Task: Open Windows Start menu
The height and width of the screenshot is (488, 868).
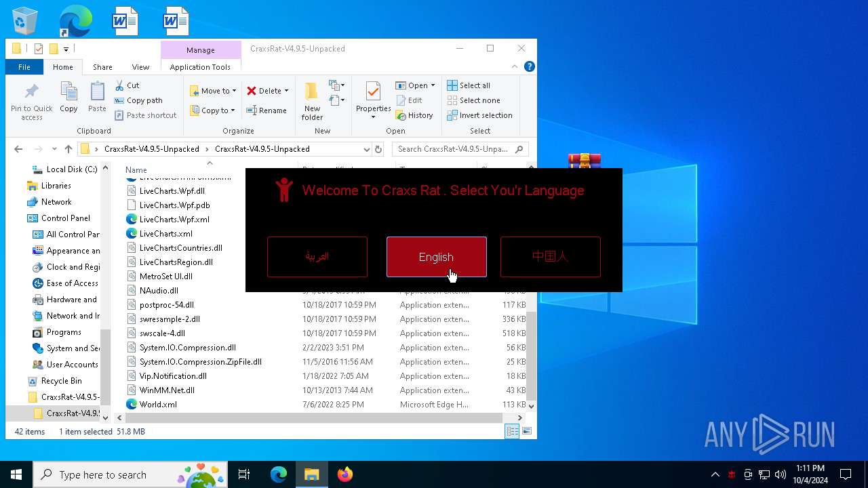Action: coord(16,474)
